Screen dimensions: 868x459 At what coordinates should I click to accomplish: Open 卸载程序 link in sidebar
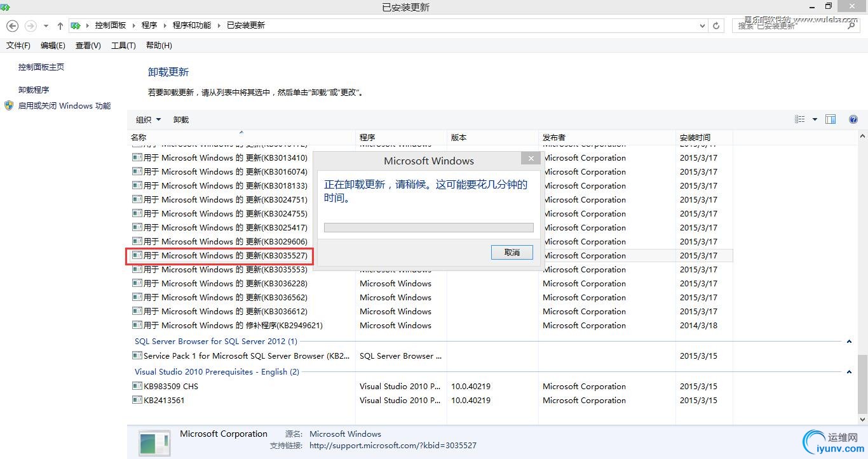click(x=34, y=90)
